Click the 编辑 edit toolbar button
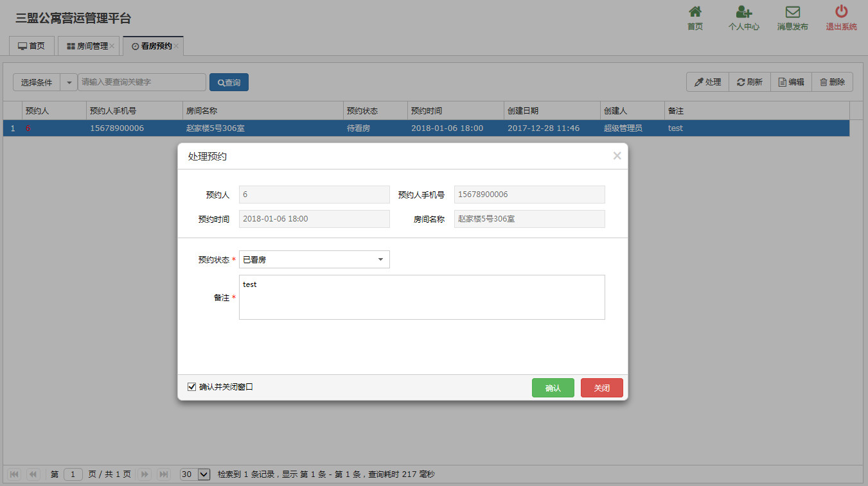Viewport: 868px width, 486px height. (x=791, y=82)
